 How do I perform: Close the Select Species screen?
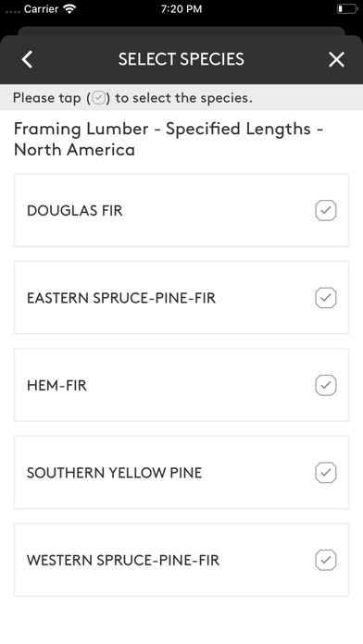pyautogui.click(x=336, y=59)
